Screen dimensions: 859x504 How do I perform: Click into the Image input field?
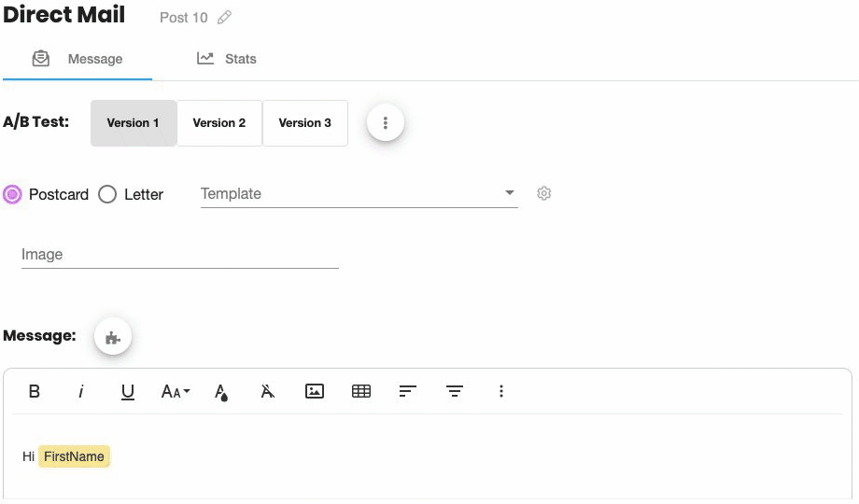tap(179, 255)
